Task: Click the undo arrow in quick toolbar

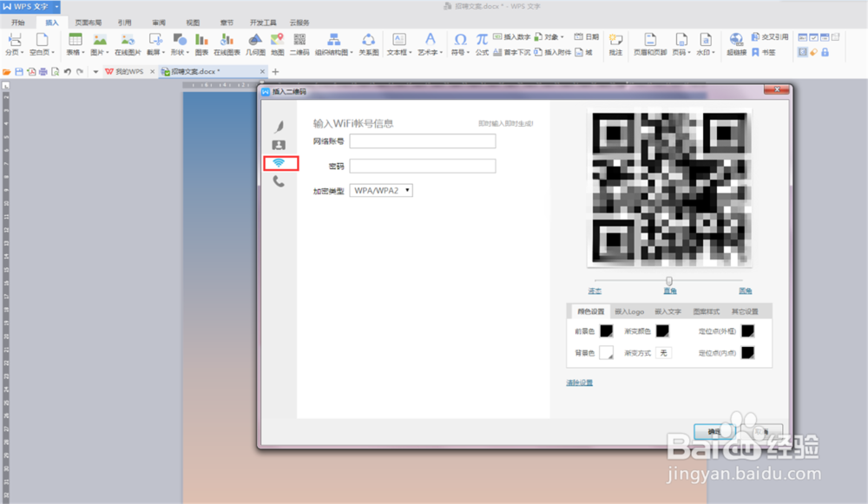Action: point(68,72)
